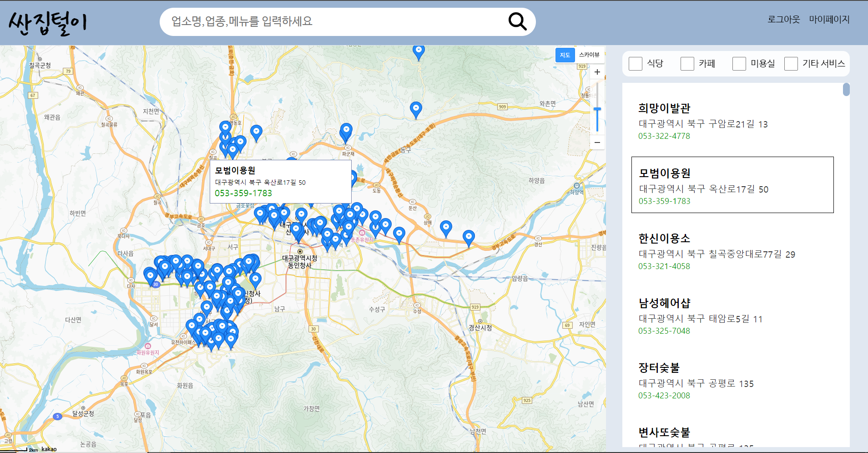The width and height of the screenshot is (868, 453).
Task: Click the search magnifier icon
Action: (517, 21)
